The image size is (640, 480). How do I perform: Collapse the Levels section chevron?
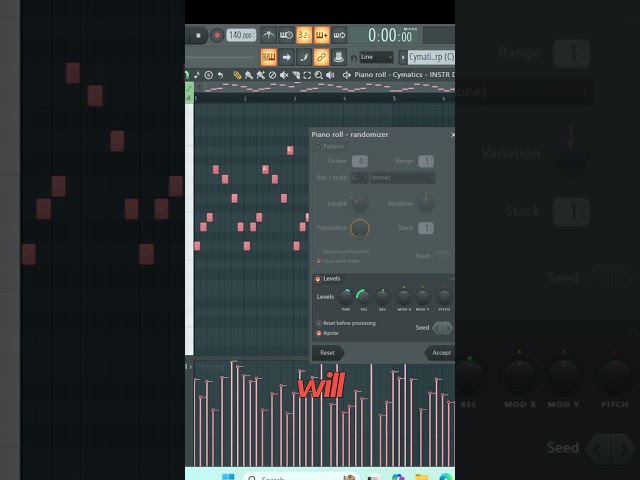tap(451, 279)
